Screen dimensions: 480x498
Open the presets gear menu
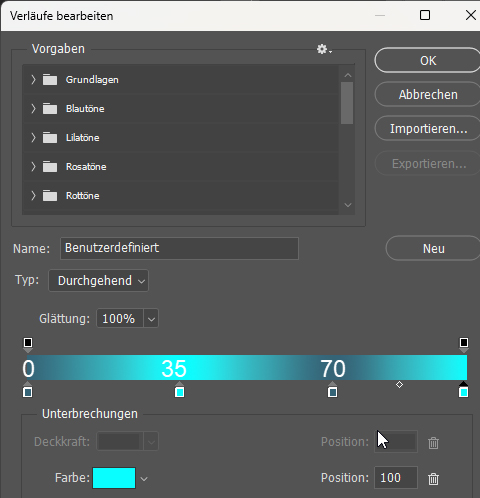324,49
